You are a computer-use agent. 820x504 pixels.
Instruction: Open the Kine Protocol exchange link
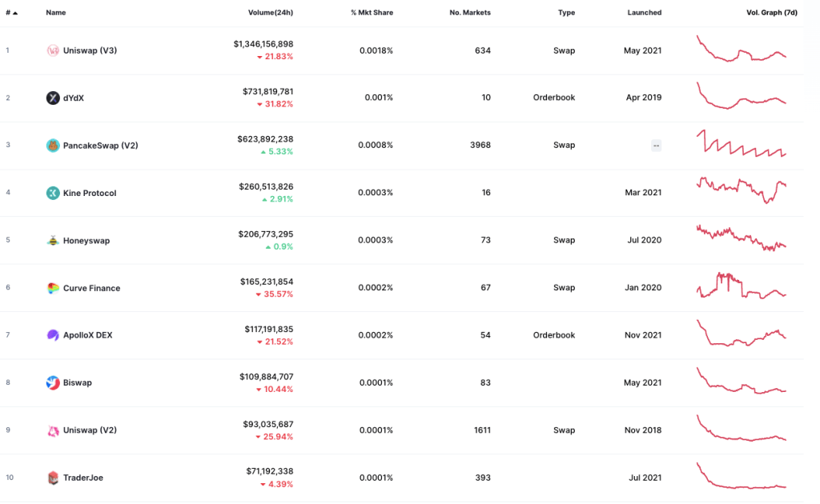click(90, 193)
